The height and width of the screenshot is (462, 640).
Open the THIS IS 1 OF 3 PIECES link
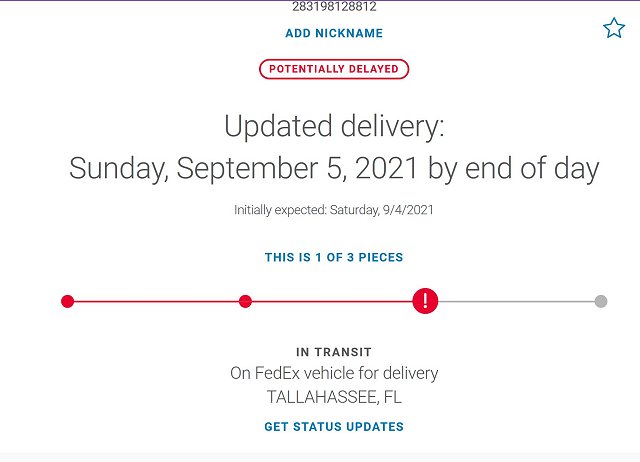coord(334,257)
